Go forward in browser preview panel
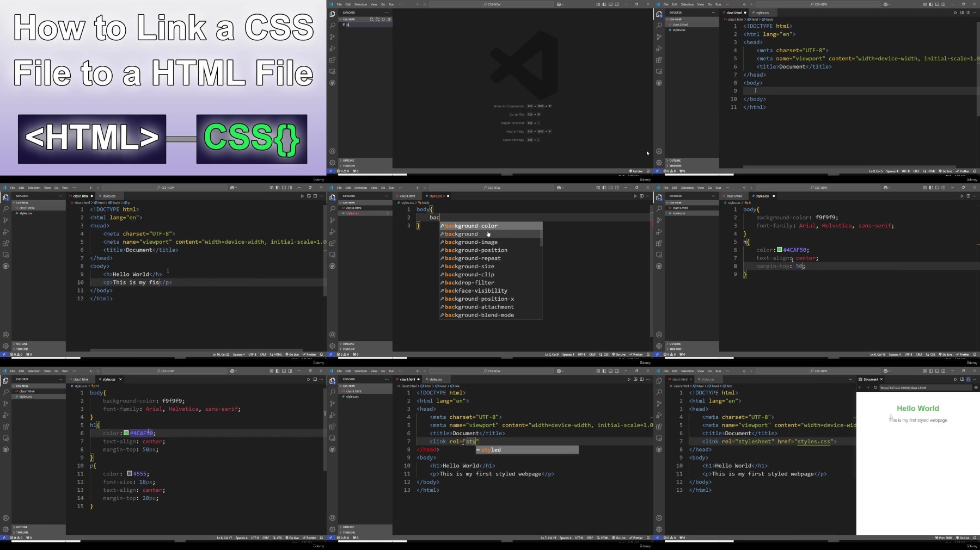This screenshot has width=980, height=550. click(868, 387)
